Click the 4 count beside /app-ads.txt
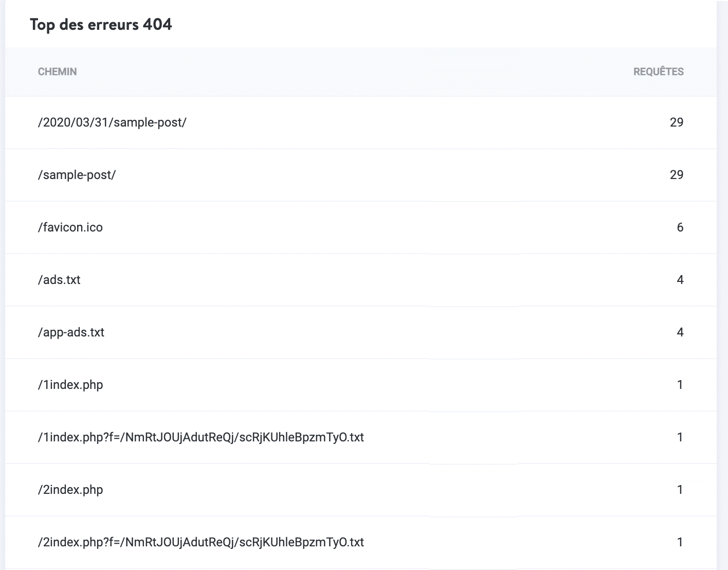The height and width of the screenshot is (570, 728). click(x=680, y=332)
